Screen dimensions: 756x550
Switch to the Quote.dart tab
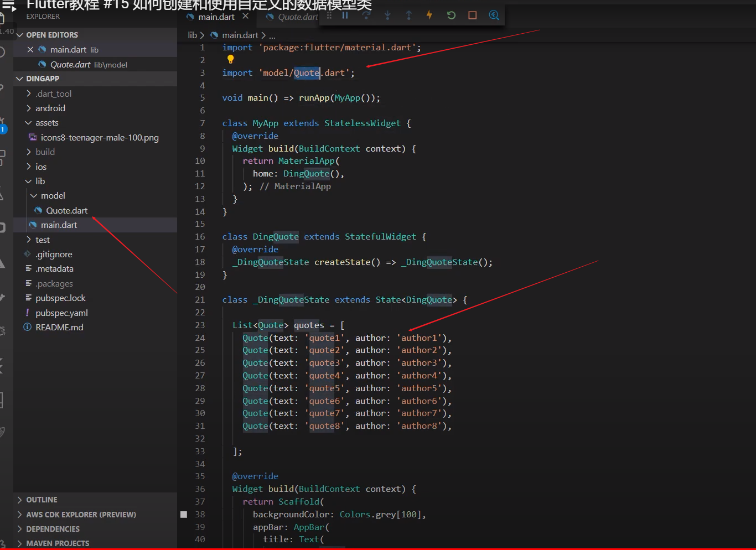coord(293,17)
